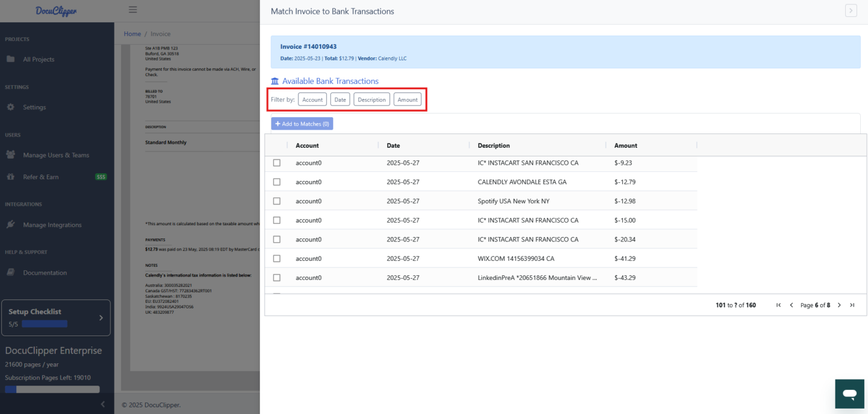Screen dimensions: 868x414
Task: Filter transactions by Account
Action: [x=312, y=100]
